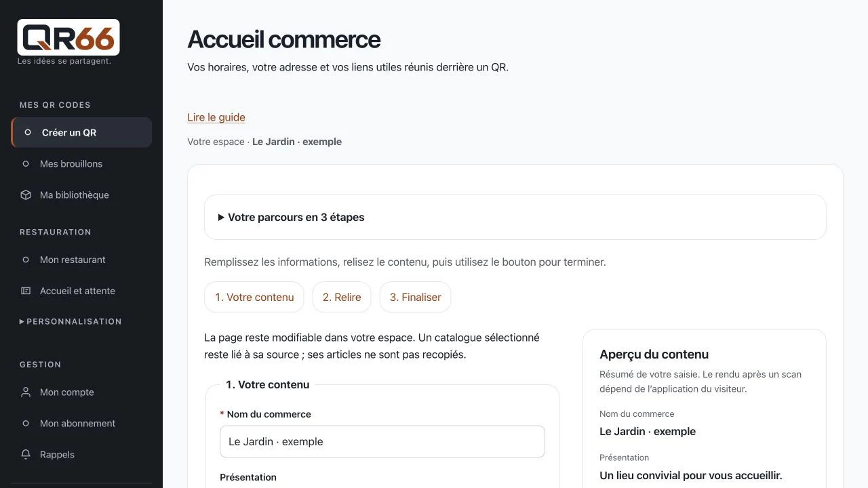Click the circle icon beside Mon restaurant
This screenshot has height=488, width=868.
26,260
